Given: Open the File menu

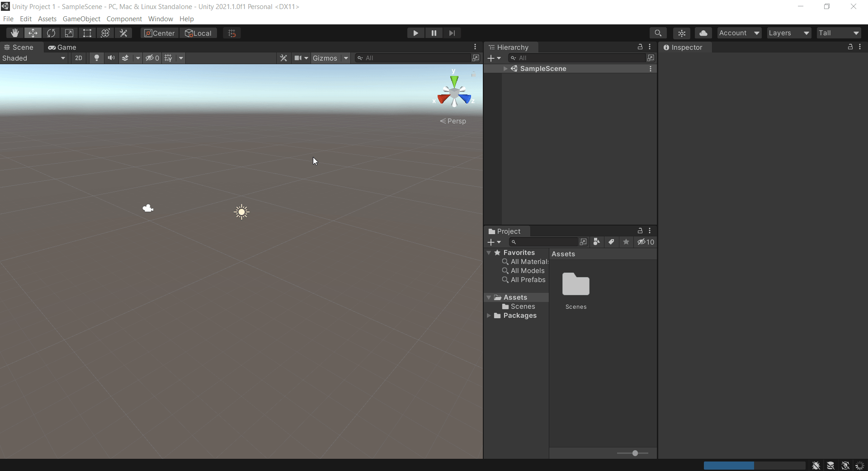Looking at the screenshot, I should coord(8,19).
